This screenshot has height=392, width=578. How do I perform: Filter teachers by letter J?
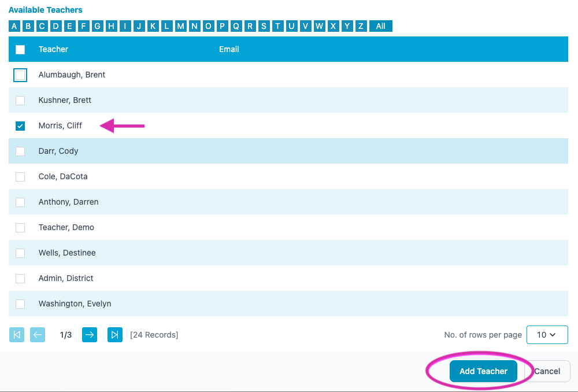pos(139,26)
